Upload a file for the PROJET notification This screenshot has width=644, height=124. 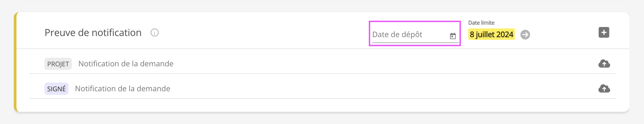[604, 64]
